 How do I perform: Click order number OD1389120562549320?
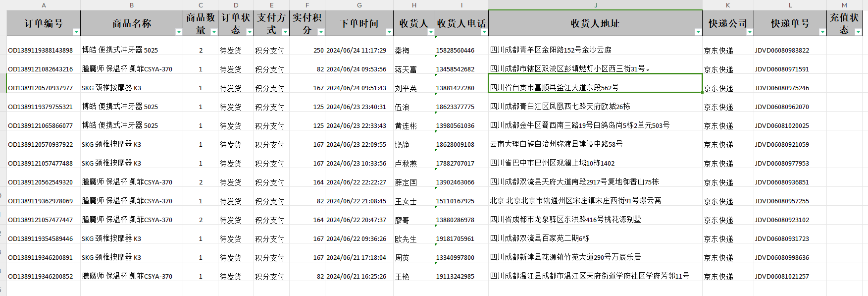41,182
